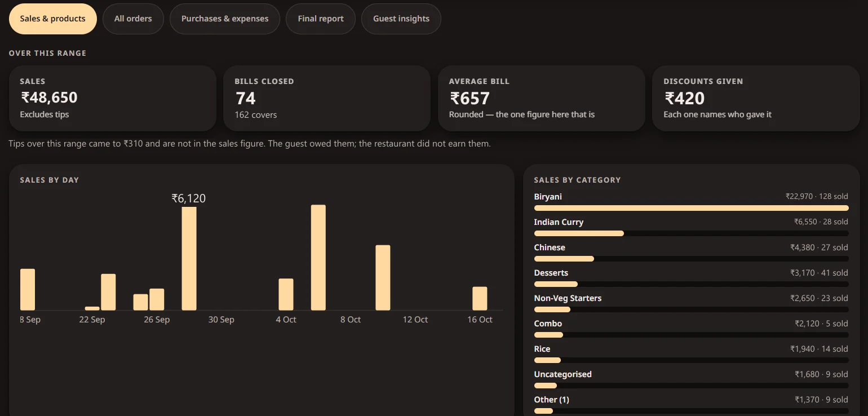Select the ₹48,650 sales figure

tap(49, 98)
